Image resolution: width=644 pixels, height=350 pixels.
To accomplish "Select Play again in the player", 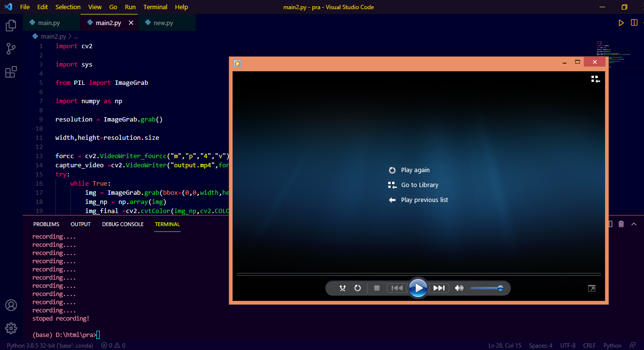I will click(x=415, y=170).
